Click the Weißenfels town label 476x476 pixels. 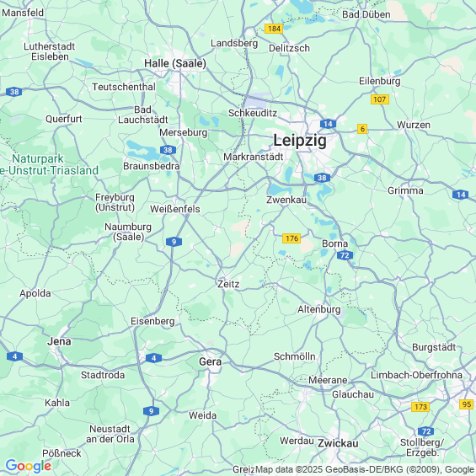pyautogui.click(x=175, y=209)
